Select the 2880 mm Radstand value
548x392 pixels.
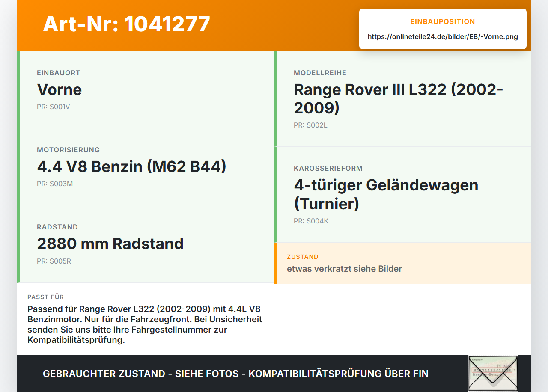click(x=110, y=244)
